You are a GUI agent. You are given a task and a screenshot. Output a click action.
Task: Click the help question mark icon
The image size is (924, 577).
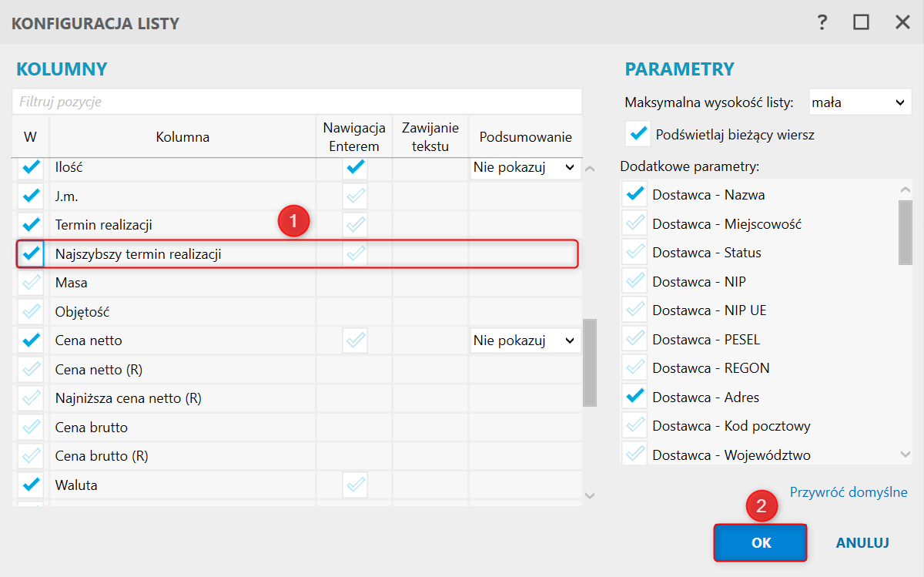[822, 22]
